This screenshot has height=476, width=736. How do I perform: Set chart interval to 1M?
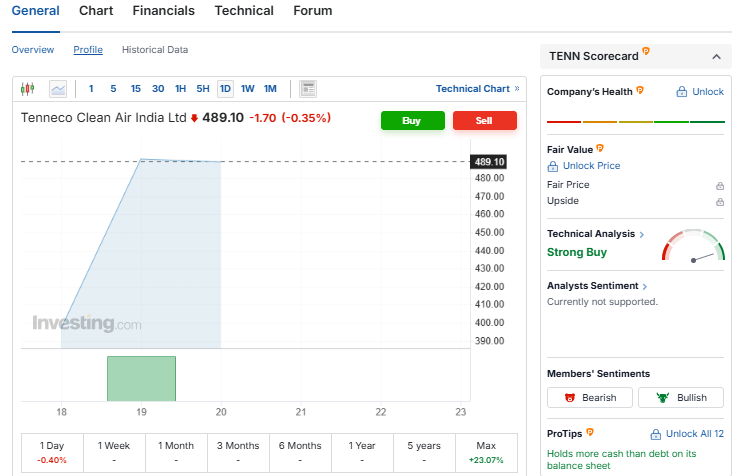pos(270,89)
